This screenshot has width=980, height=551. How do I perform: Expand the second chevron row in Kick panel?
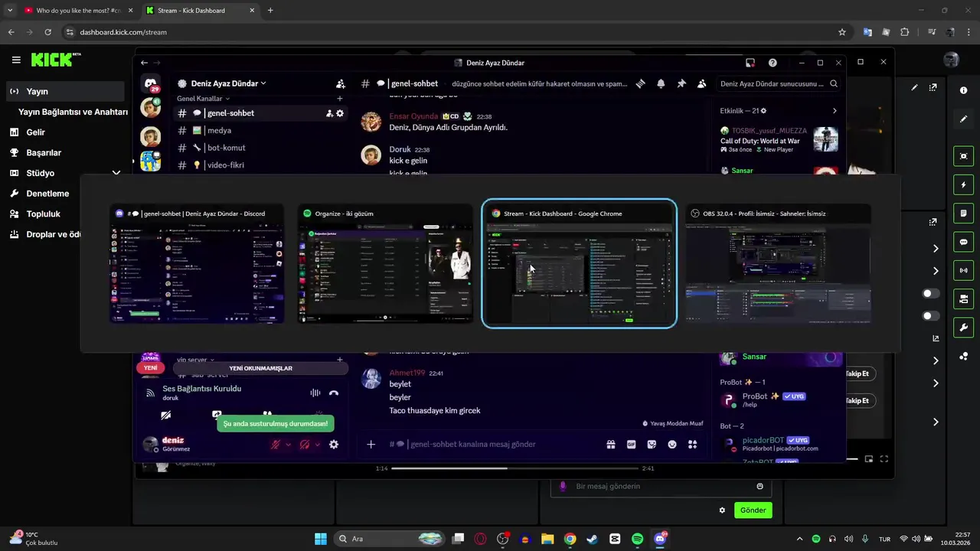point(936,271)
